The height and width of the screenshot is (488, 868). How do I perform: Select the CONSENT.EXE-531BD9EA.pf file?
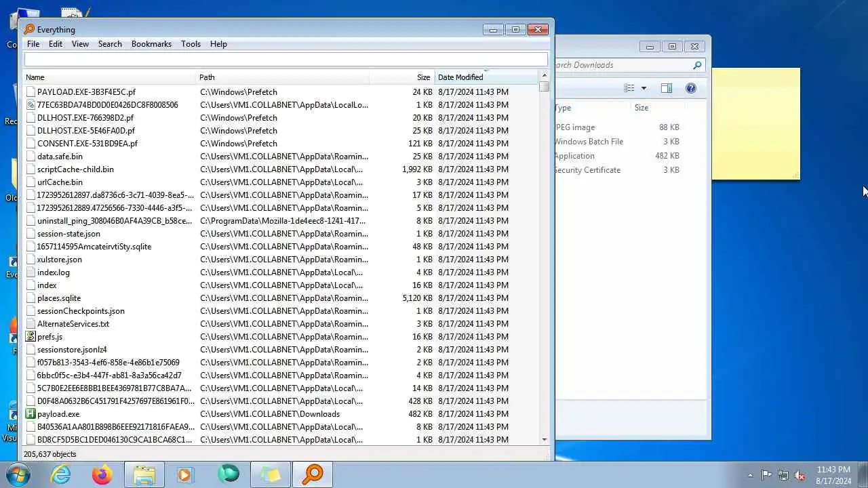(87, 143)
